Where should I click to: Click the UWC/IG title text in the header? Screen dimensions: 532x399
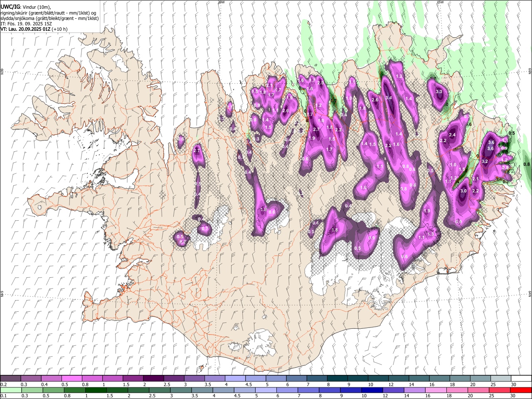tap(10, 7)
